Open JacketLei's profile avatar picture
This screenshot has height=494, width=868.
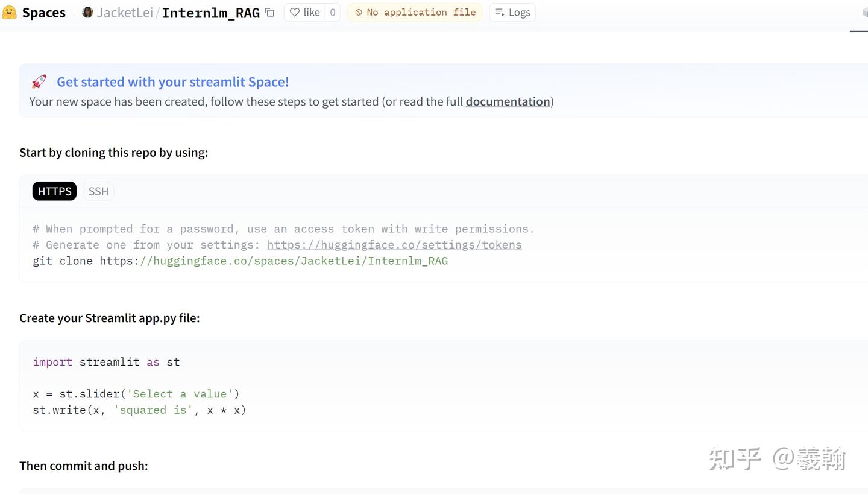87,11
